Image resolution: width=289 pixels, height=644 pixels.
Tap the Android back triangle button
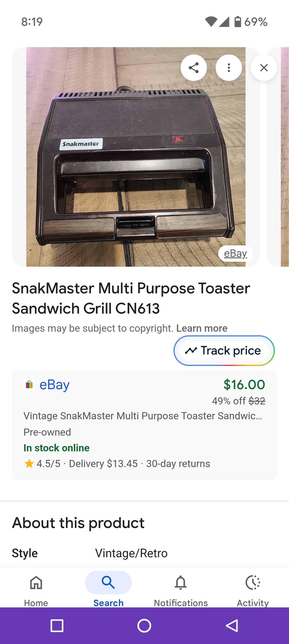click(x=232, y=626)
